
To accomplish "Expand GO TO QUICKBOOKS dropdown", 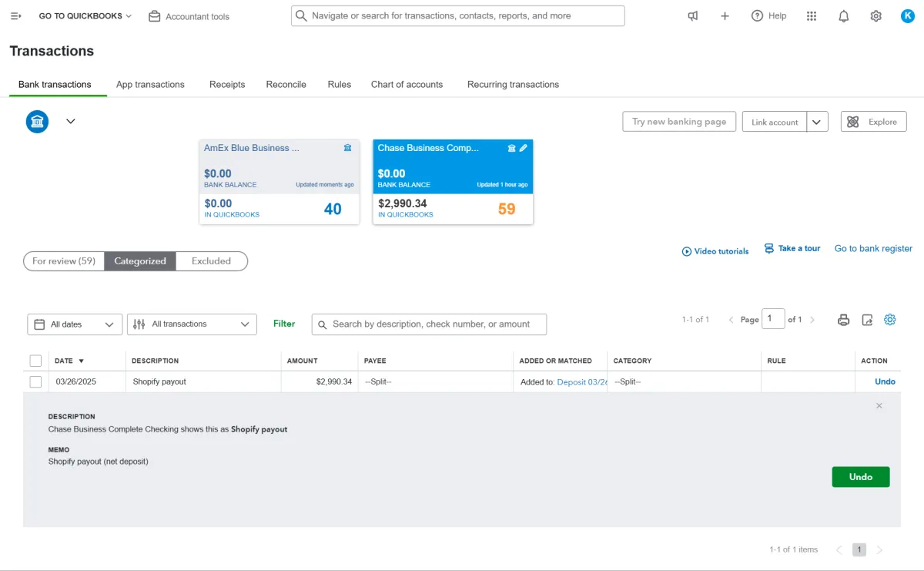I will click(85, 16).
